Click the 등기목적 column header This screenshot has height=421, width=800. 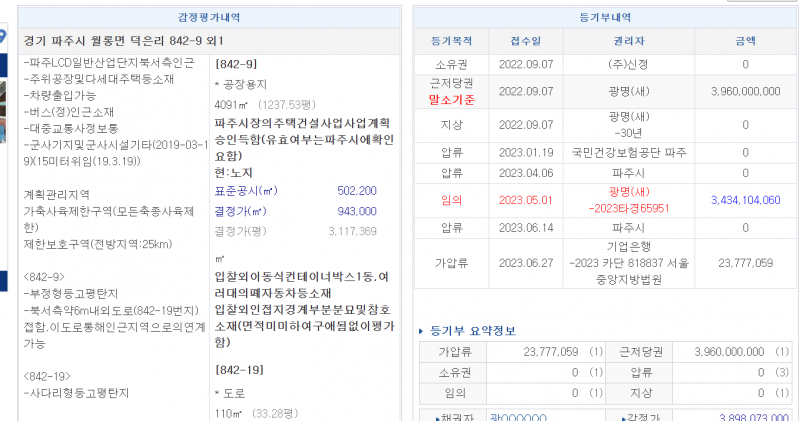[x=449, y=41]
